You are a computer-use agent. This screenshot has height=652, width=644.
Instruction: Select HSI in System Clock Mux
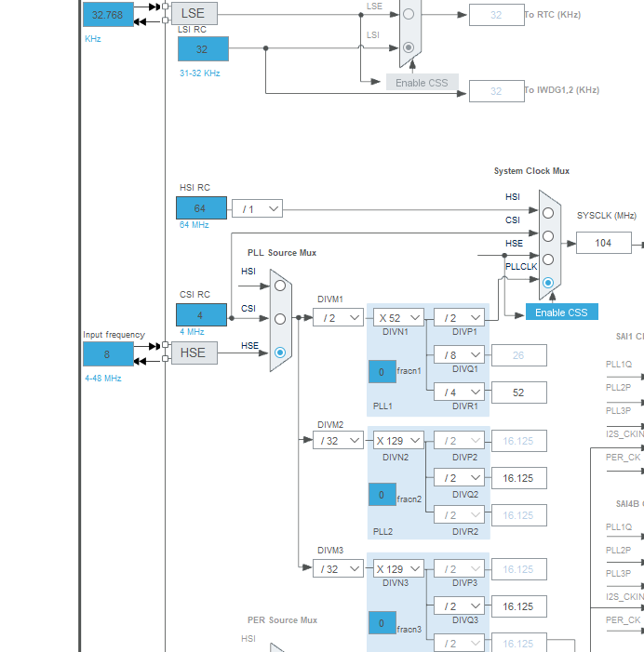[x=548, y=213]
